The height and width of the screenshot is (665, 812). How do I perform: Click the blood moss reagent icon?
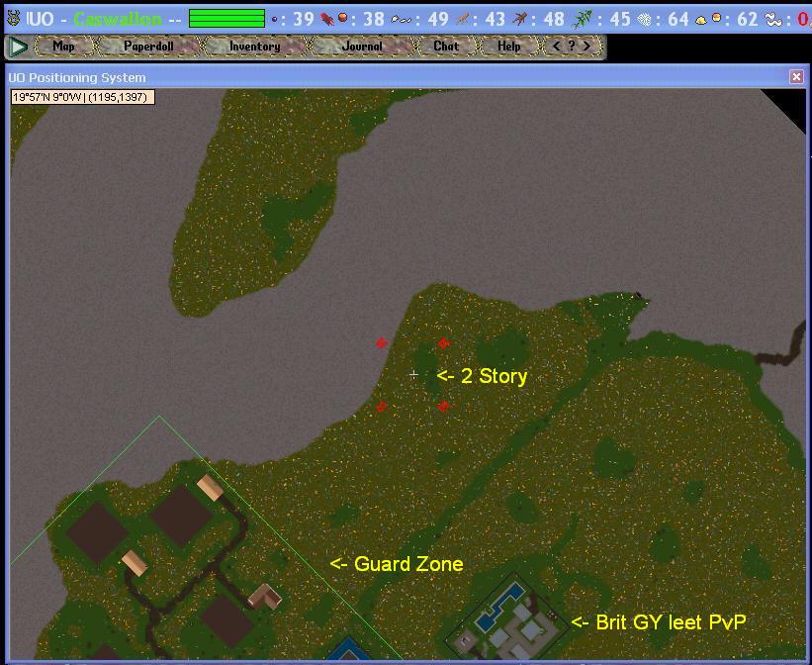[327, 19]
